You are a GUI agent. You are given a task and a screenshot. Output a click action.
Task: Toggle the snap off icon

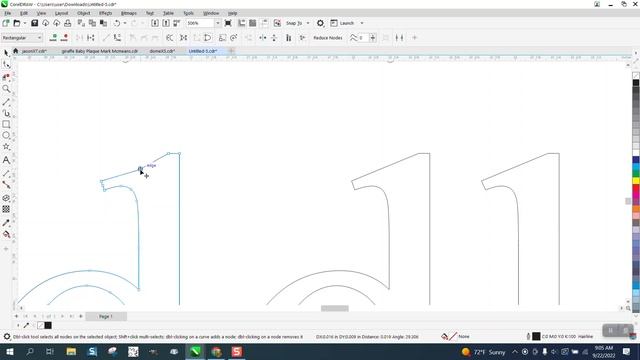click(277, 23)
